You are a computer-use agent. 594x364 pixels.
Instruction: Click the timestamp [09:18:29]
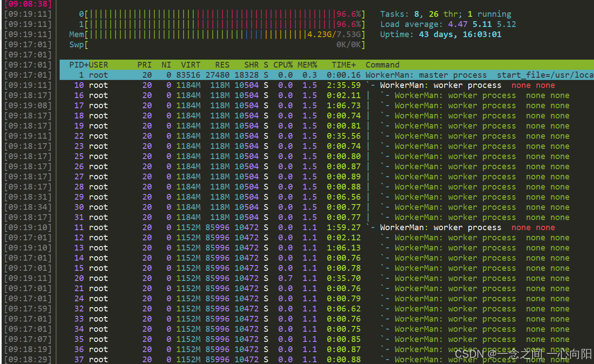coord(28,360)
